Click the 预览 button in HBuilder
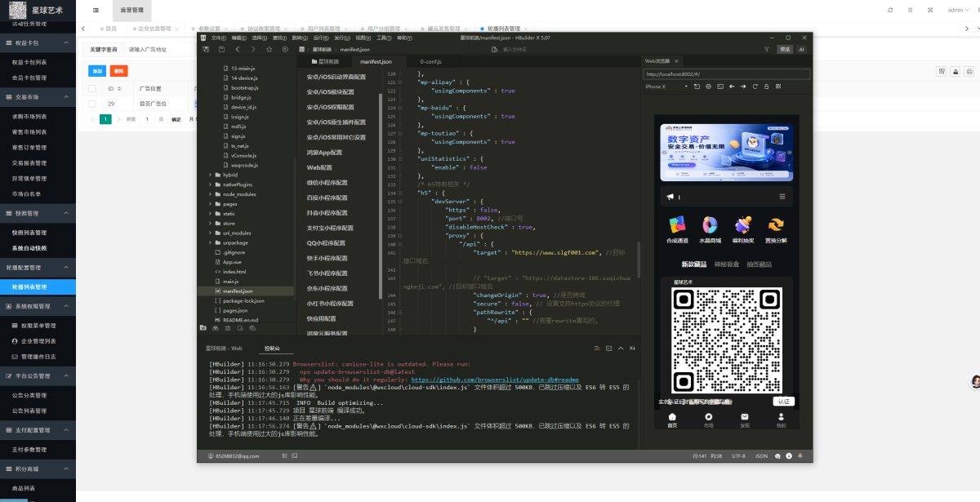 [784, 49]
